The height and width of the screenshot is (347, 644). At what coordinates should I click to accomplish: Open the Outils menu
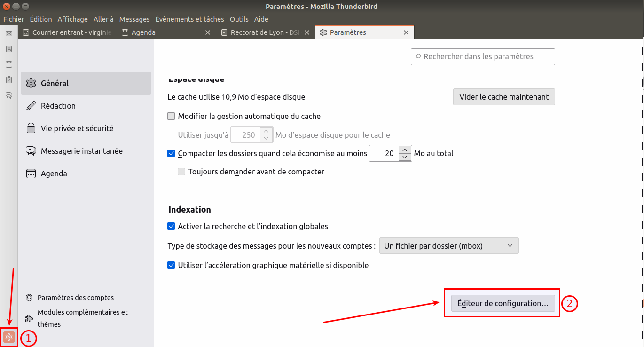click(239, 19)
